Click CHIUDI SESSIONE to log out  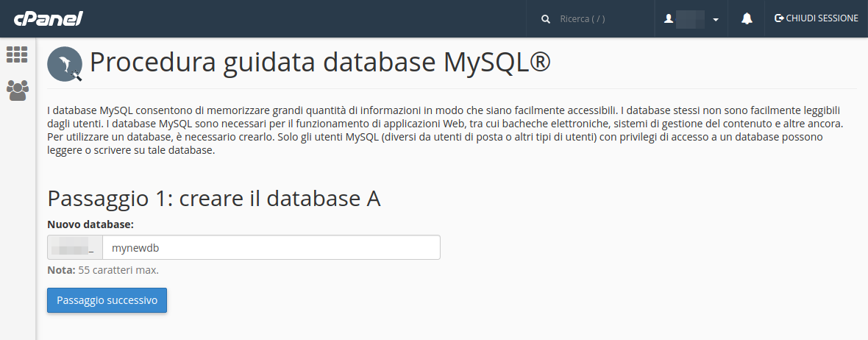(x=817, y=18)
